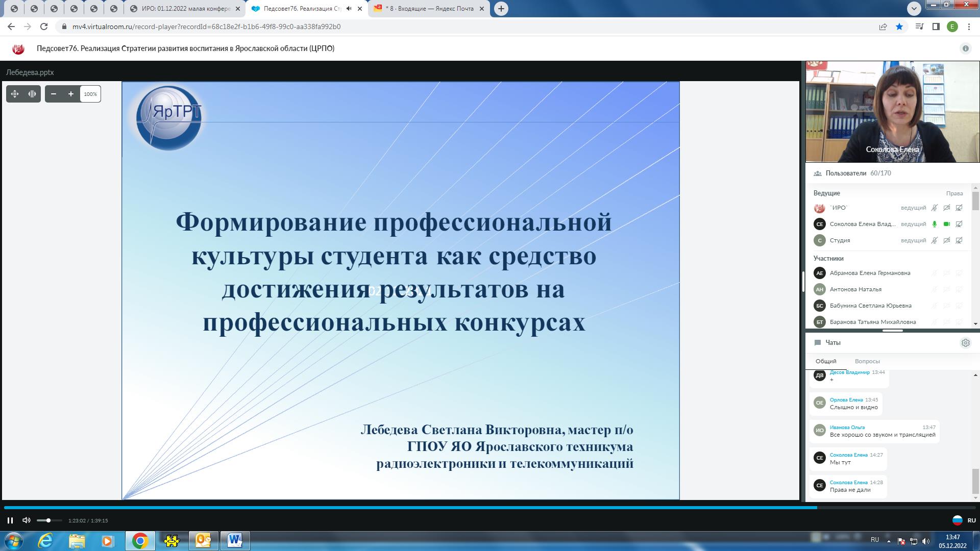The width and height of the screenshot is (980, 551).
Task: Open tab search dropdown arrow
Action: click(x=914, y=8)
